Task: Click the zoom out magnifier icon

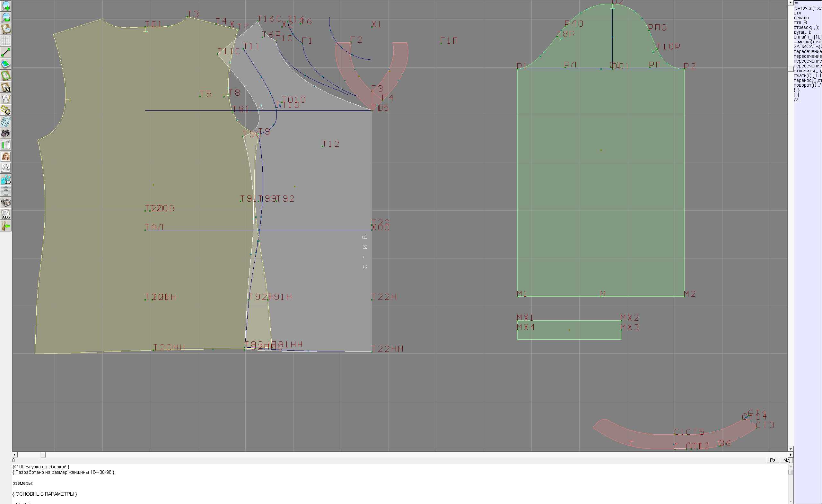Action: (6, 17)
